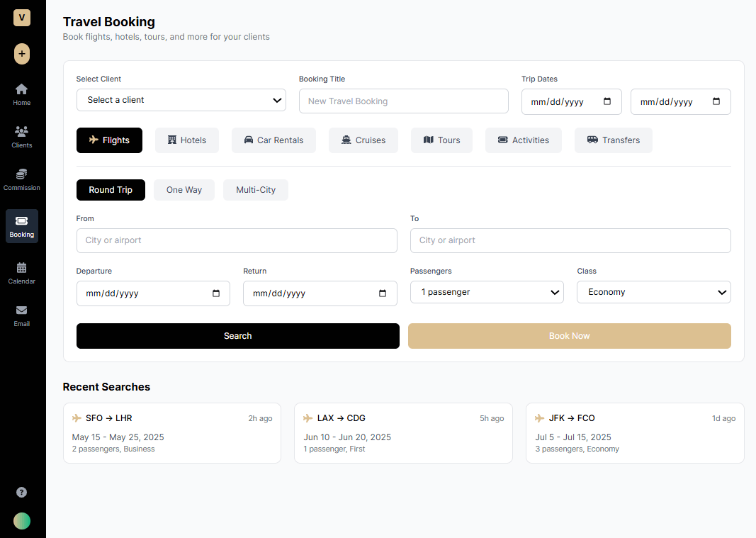Click the black Search button

coord(237,336)
